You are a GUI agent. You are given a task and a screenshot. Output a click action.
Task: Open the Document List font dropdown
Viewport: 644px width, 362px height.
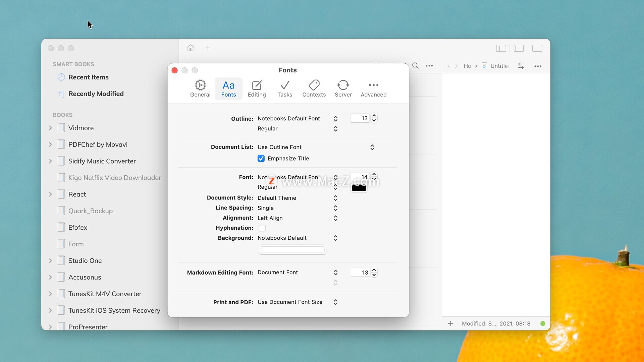click(316, 147)
